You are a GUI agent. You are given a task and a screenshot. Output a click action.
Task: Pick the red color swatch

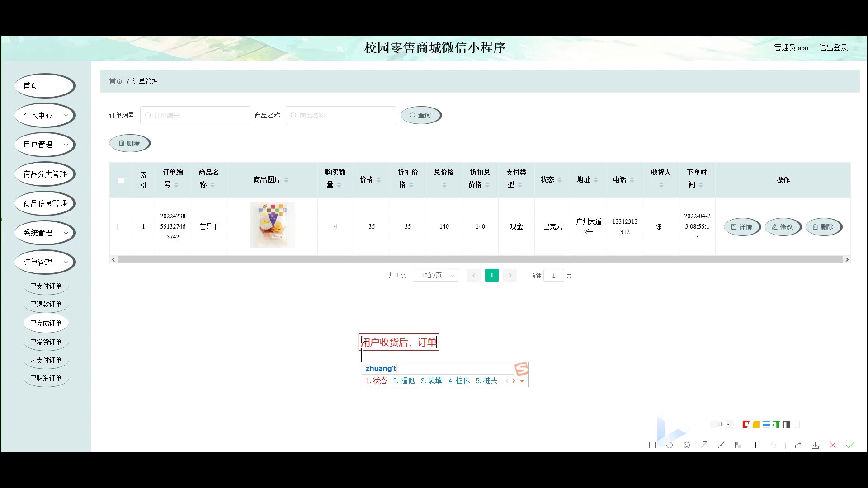pos(746,424)
